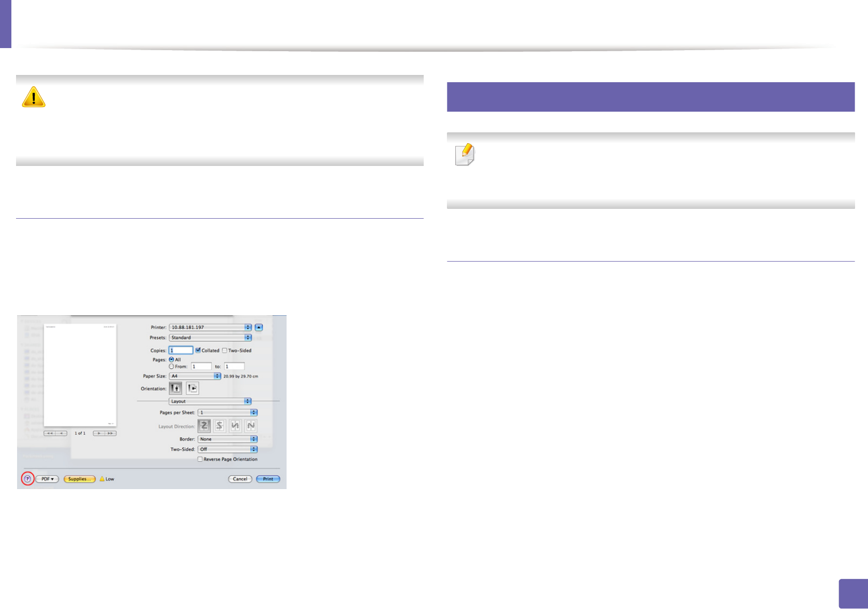868x609 pixels.
Task: Open the Layout options panel dropdown
Action: 210,401
